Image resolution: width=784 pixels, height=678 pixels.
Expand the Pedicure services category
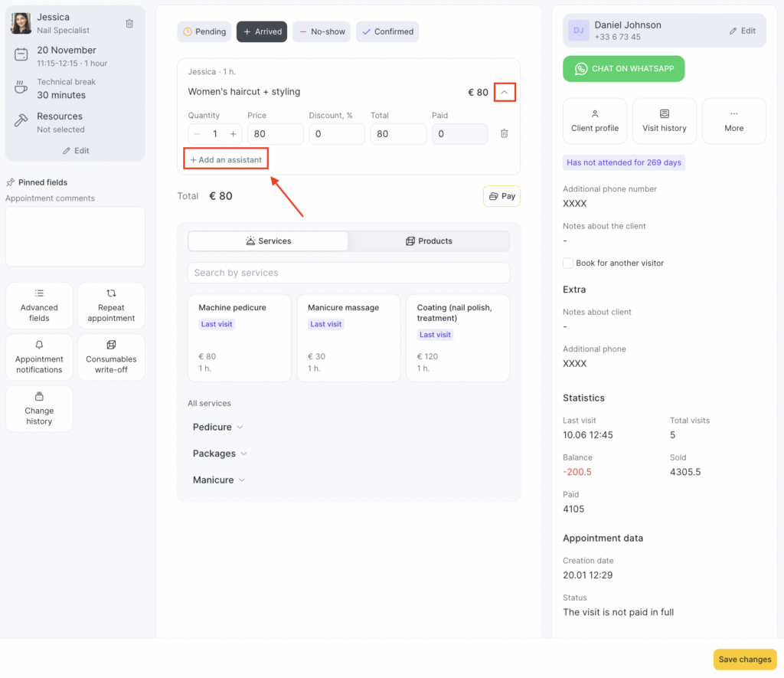pos(218,427)
